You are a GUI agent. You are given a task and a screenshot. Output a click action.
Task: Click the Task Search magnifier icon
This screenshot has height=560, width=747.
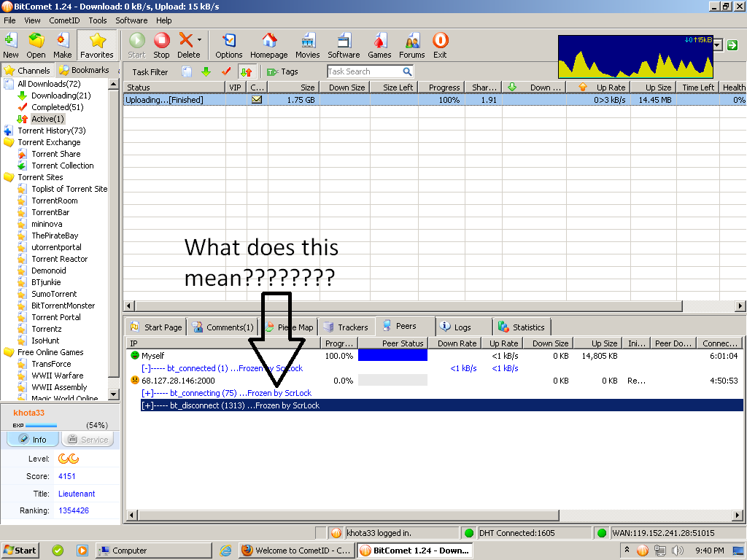click(x=407, y=71)
